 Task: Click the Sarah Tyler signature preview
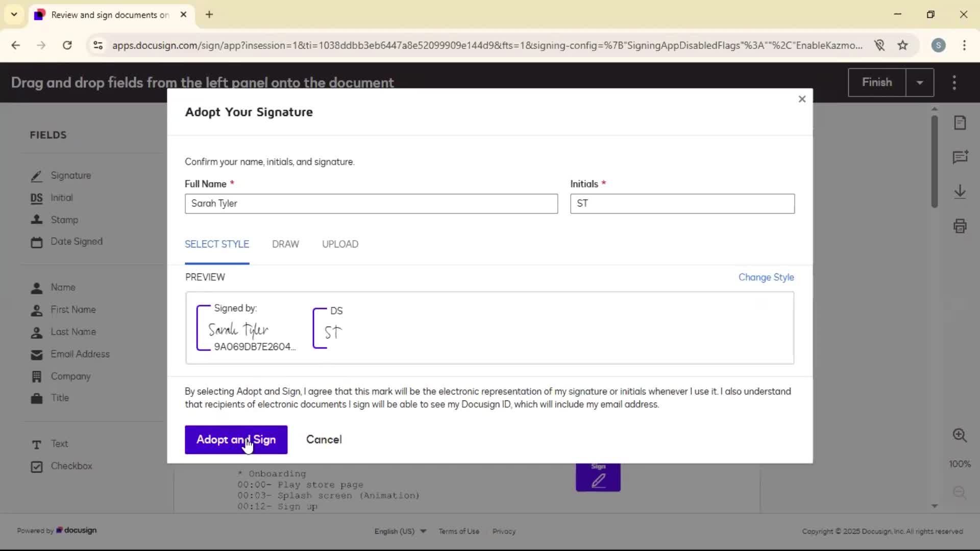click(x=246, y=328)
